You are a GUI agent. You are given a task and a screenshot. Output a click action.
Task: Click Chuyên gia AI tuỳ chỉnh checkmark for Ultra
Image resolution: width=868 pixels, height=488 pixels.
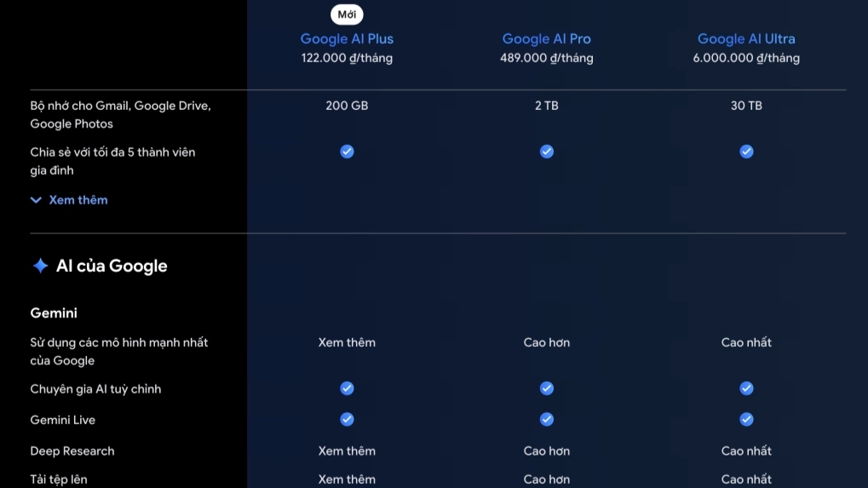pyautogui.click(x=746, y=388)
